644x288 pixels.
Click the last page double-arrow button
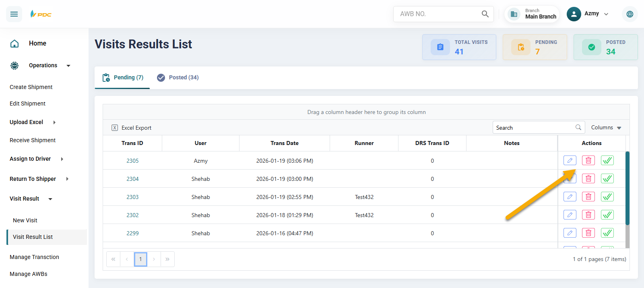167,259
